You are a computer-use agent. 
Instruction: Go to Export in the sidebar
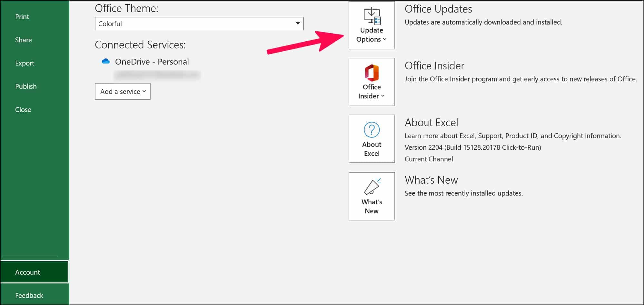tap(25, 63)
